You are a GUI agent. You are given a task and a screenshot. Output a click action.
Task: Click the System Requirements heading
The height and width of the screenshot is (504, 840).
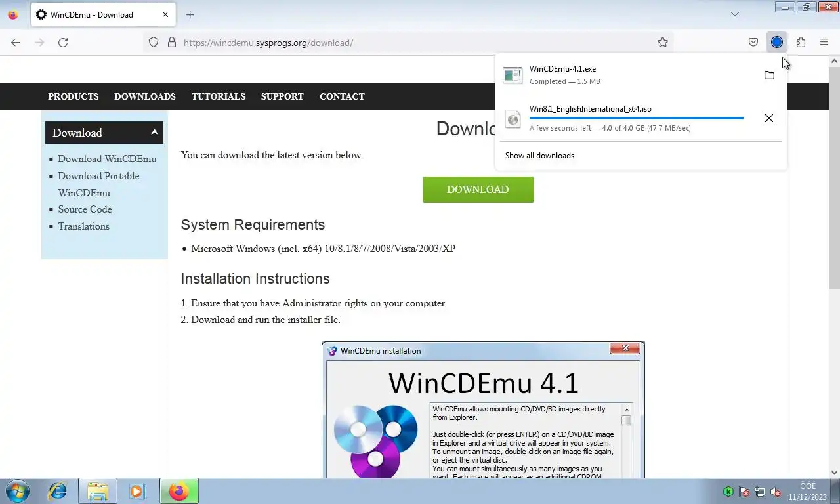(x=253, y=224)
